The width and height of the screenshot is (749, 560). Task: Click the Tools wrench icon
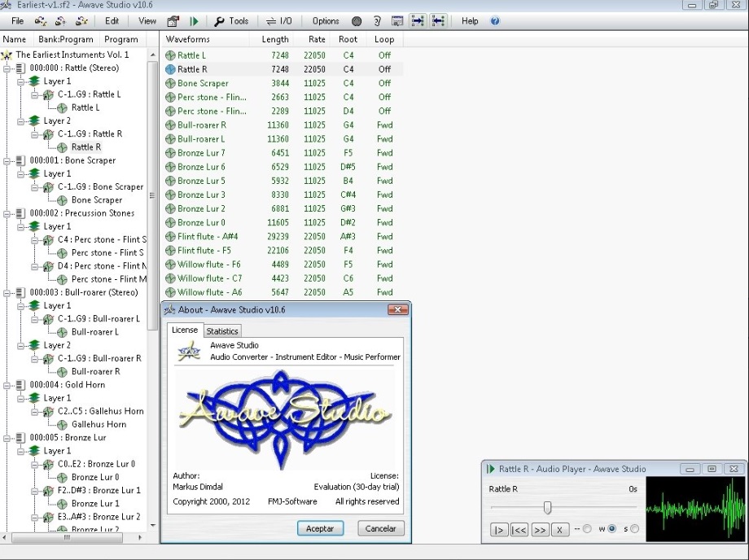click(x=219, y=21)
